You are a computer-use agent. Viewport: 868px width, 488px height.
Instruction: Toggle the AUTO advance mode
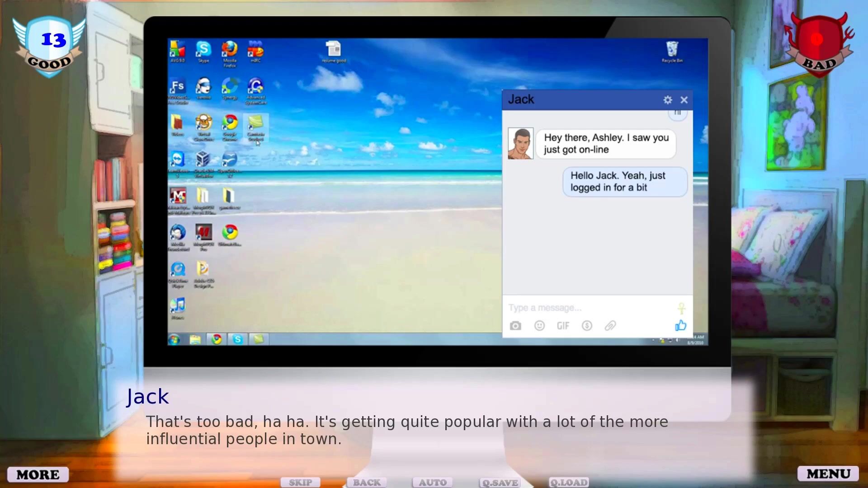(432, 483)
